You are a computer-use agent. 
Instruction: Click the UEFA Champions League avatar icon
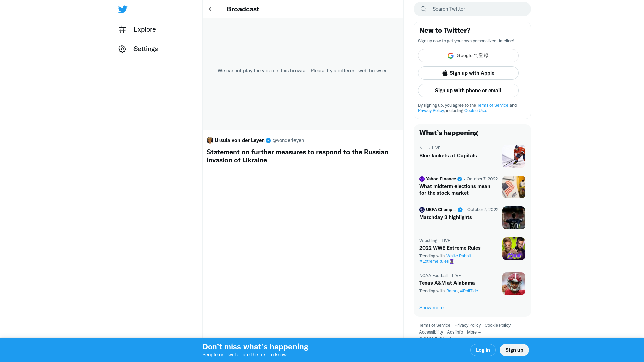pos(422,210)
